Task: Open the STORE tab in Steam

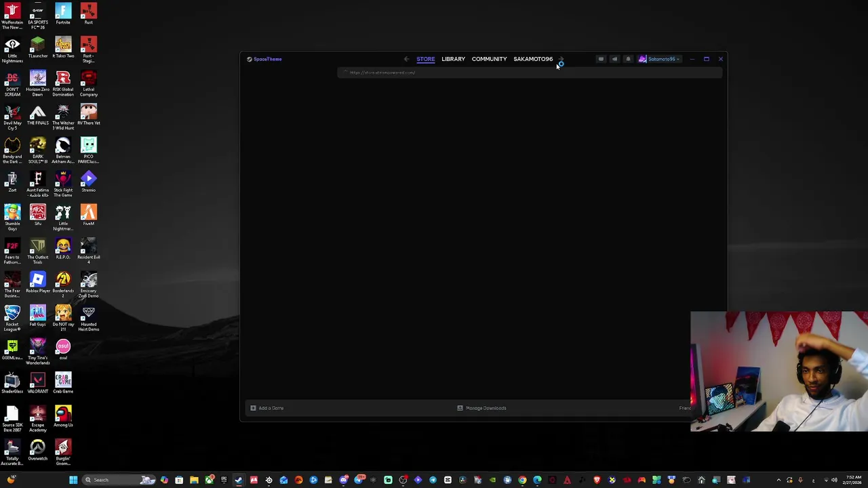Action: pyautogui.click(x=426, y=59)
